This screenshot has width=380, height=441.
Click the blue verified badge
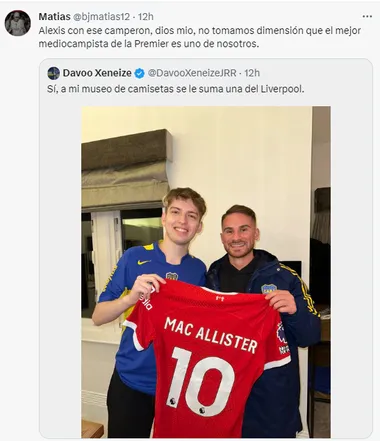(x=140, y=73)
